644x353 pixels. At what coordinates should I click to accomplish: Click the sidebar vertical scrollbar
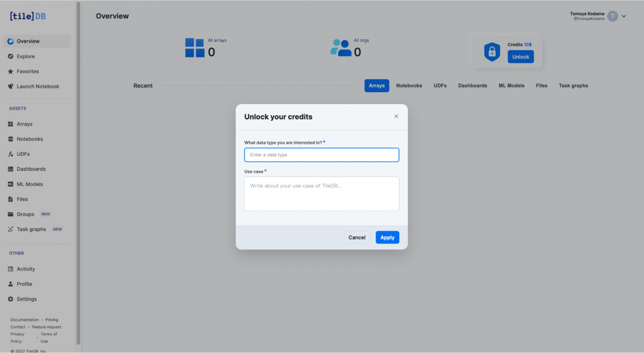point(78,173)
